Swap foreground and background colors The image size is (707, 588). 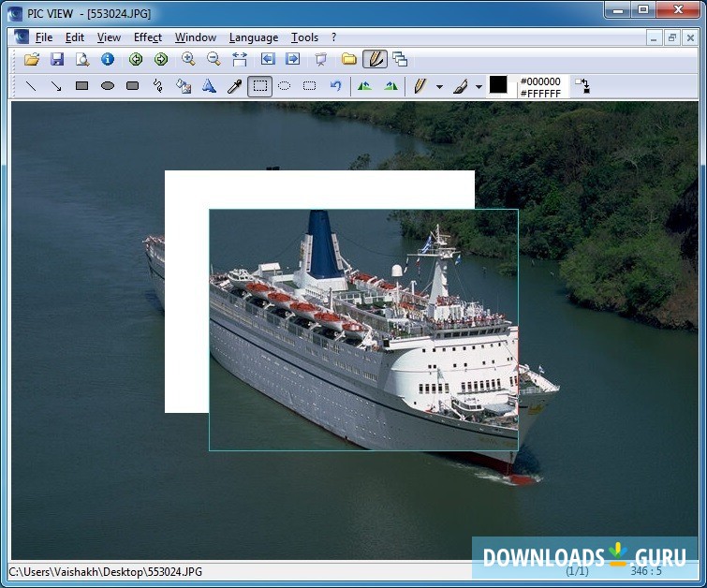coord(582,86)
